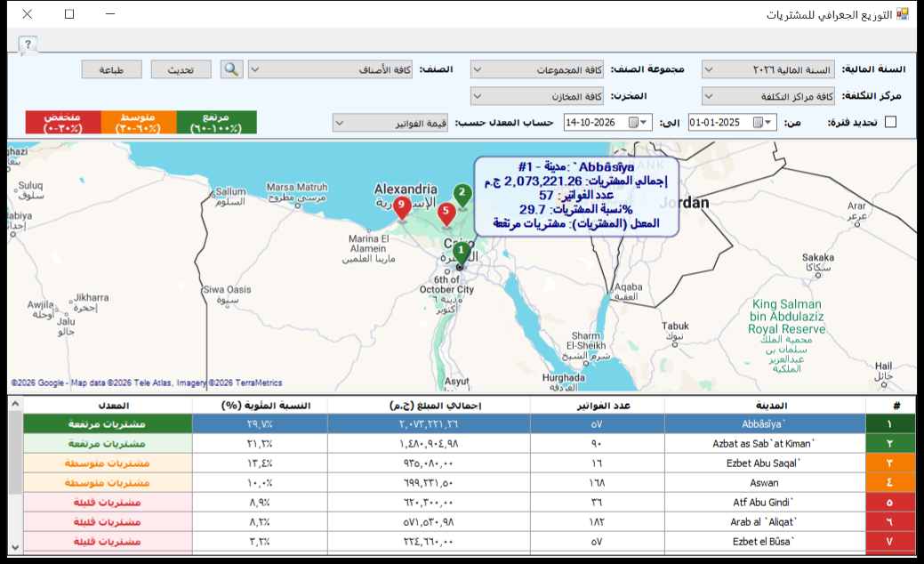The image size is (924, 564).
Task: Select the Atf Abu Gindi city cell
Action: (765, 502)
